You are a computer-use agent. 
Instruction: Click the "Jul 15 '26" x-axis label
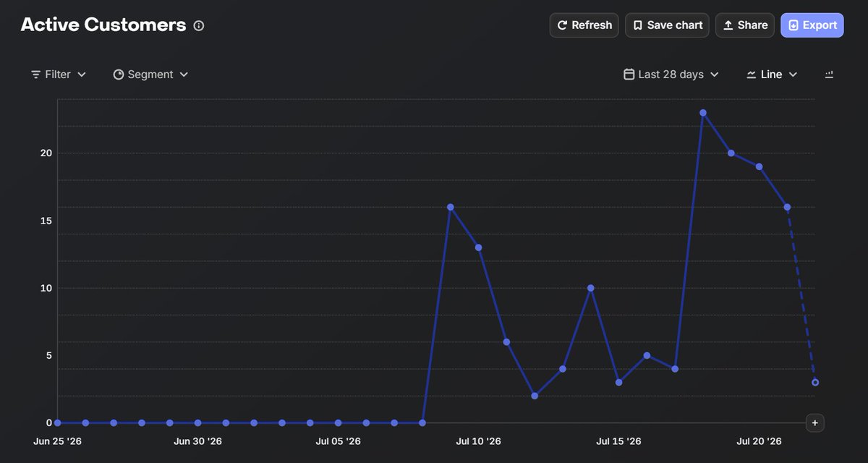619,441
